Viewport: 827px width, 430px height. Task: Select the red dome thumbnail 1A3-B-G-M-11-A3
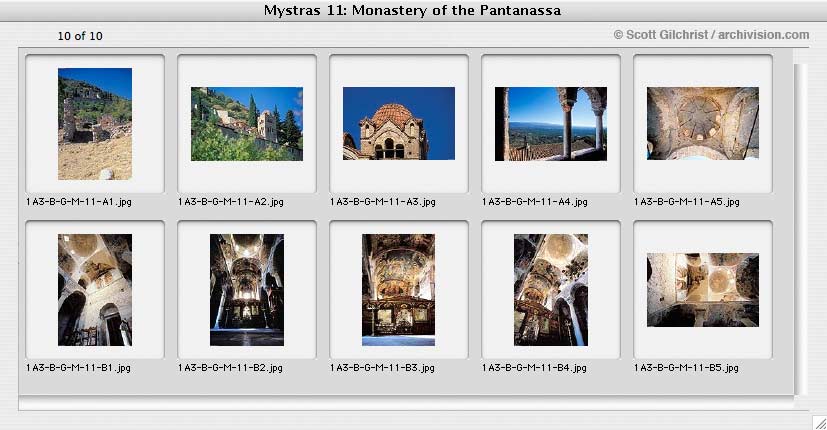coord(399,123)
